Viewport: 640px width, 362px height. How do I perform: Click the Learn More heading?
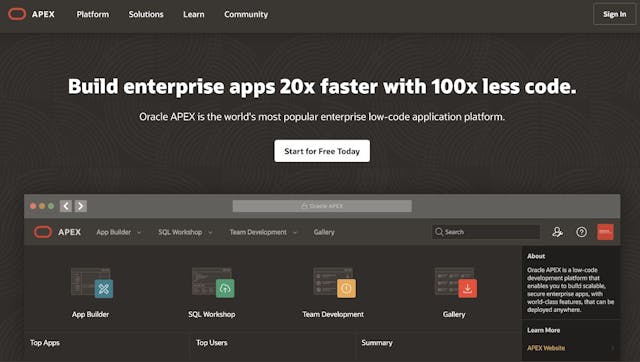(543, 330)
